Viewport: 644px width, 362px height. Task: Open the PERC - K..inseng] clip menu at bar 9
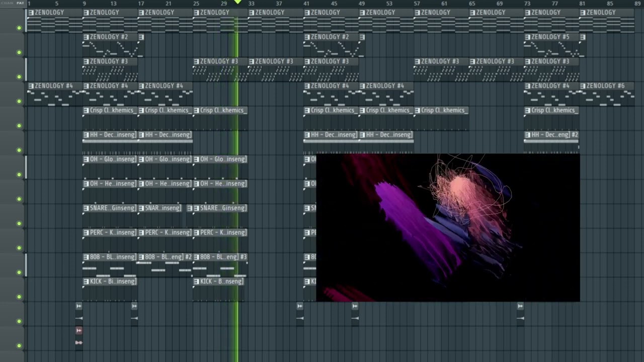(86, 233)
